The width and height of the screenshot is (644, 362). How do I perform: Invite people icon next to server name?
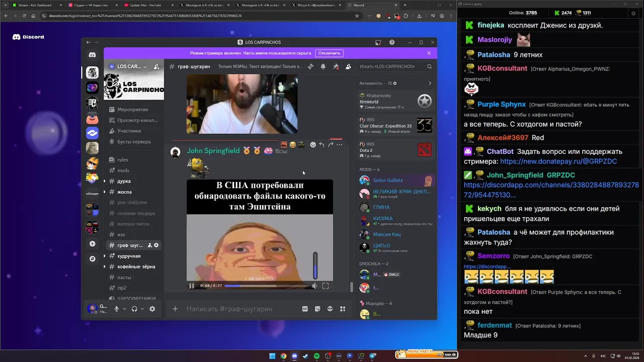(x=156, y=66)
